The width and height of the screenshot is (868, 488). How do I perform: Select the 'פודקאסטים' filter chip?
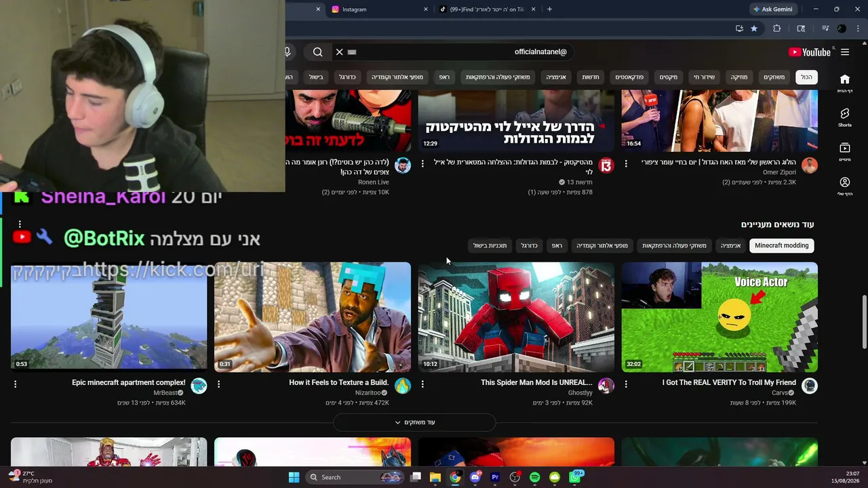coord(629,77)
